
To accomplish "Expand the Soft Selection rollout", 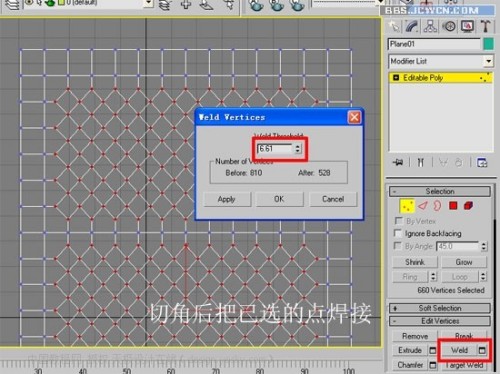I will 440,308.
